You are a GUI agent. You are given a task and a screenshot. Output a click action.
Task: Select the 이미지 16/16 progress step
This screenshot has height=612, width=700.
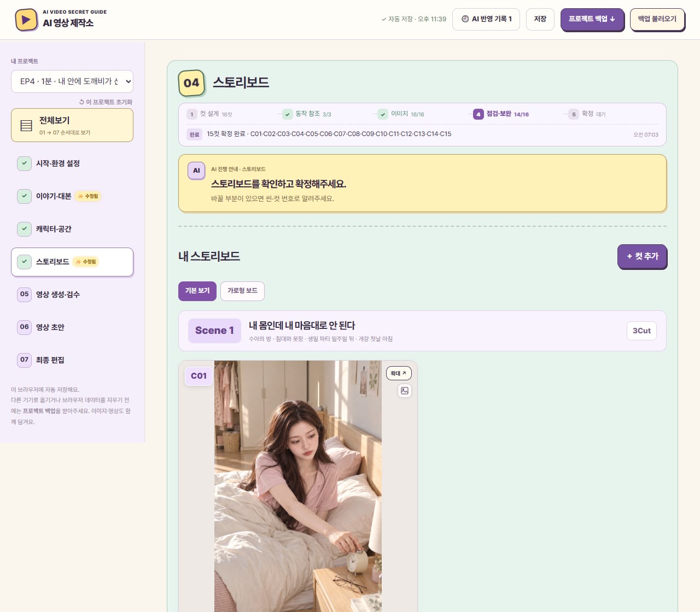[401, 114]
